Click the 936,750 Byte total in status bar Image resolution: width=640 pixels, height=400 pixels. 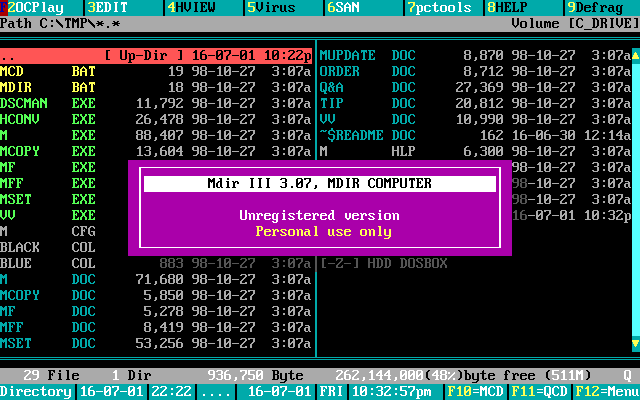coord(256,375)
